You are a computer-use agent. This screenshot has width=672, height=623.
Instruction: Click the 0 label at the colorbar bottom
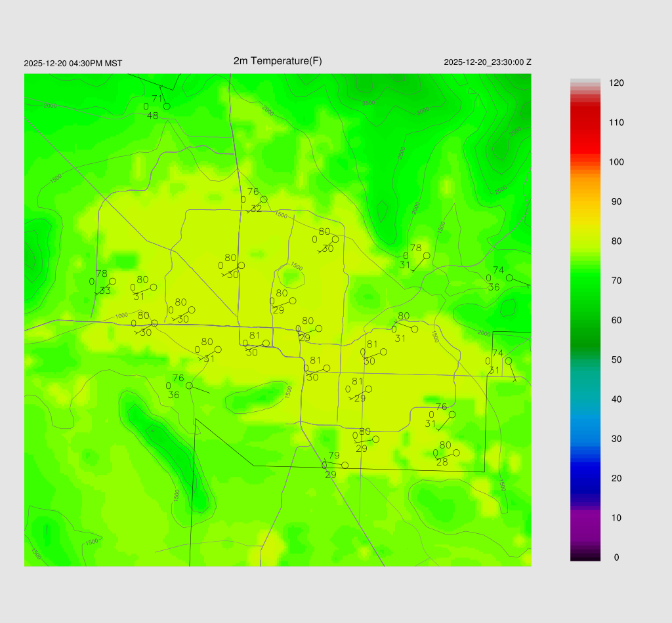point(616,557)
